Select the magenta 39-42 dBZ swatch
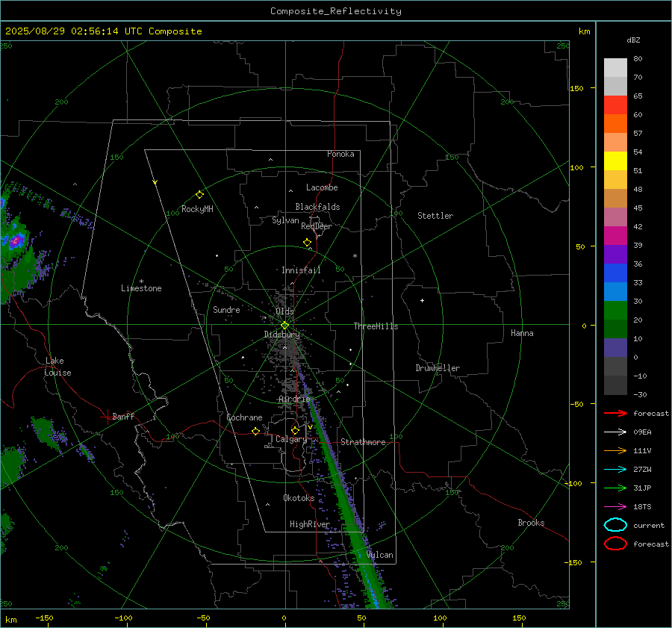This screenshot has height=628, width=672. (x=615, y=236)
